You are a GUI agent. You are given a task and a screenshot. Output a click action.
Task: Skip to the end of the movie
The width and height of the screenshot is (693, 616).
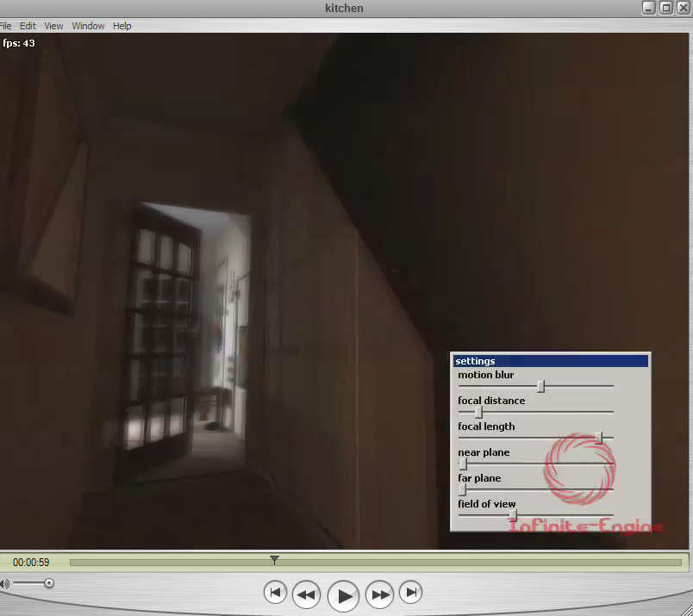413,593
